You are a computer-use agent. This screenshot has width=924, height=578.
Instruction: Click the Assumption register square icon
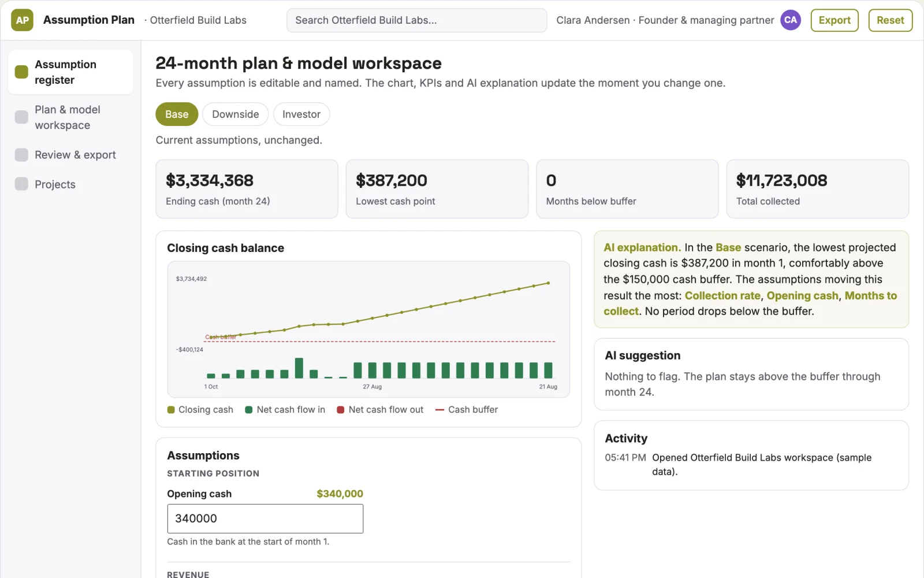pyautogui.click(x=21, y=72)
